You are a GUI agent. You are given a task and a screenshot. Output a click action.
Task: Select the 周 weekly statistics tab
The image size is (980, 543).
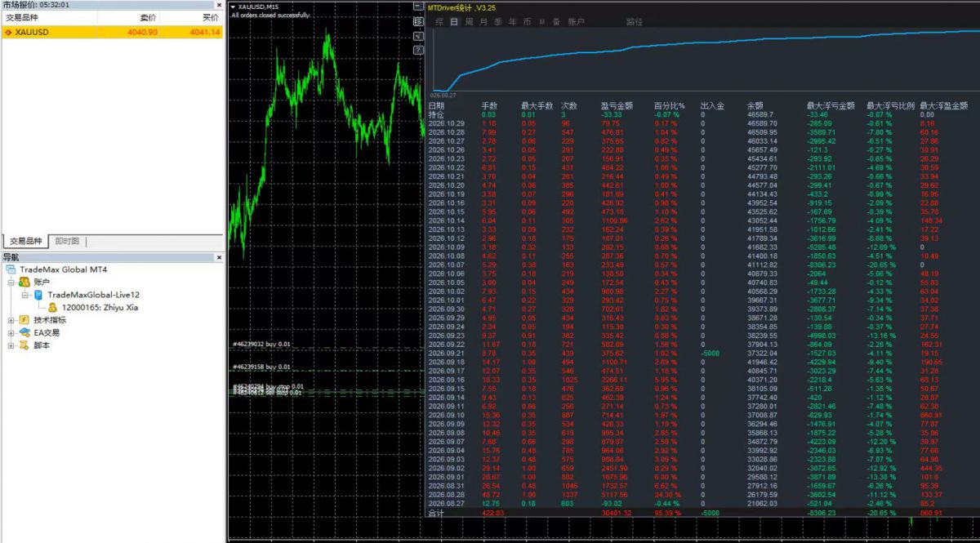tap(469, 21)
